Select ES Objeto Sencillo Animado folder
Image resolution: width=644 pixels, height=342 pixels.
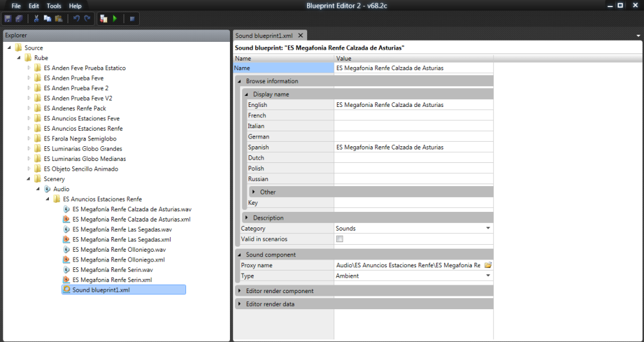pos(81,169)
